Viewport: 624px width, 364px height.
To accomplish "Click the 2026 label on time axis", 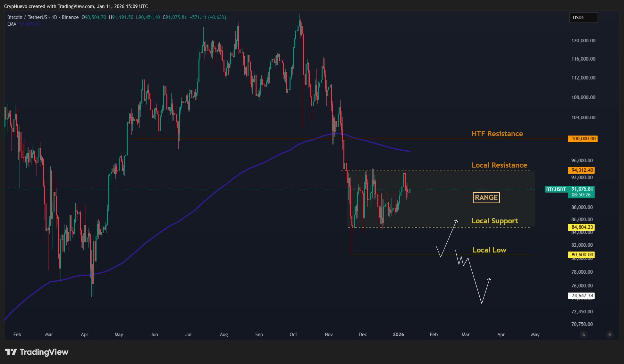I will (398, 335).
